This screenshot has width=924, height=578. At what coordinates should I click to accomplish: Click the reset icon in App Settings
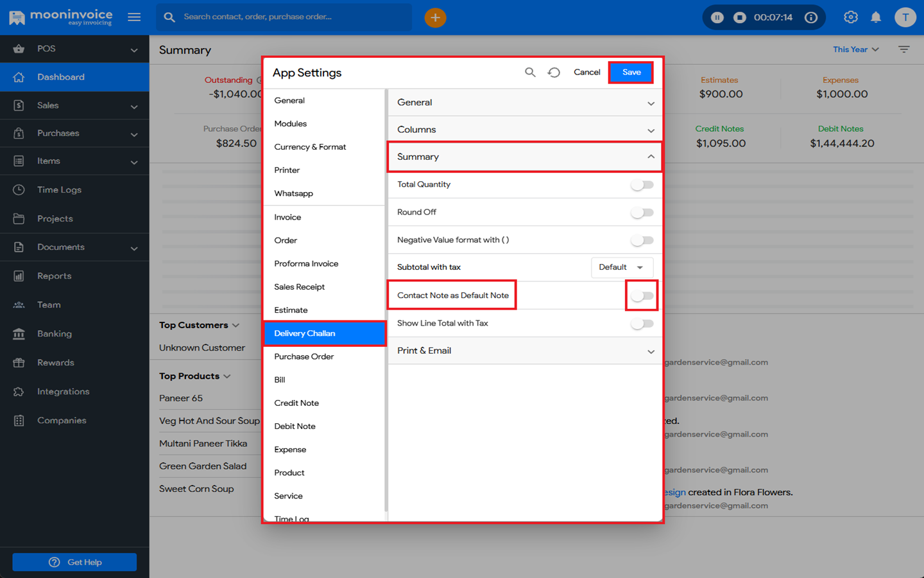pyautogui.click(x=554, y=73)
